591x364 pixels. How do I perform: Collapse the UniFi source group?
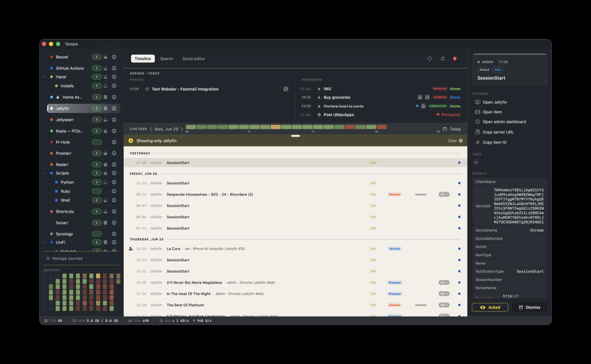click(45, 243)
